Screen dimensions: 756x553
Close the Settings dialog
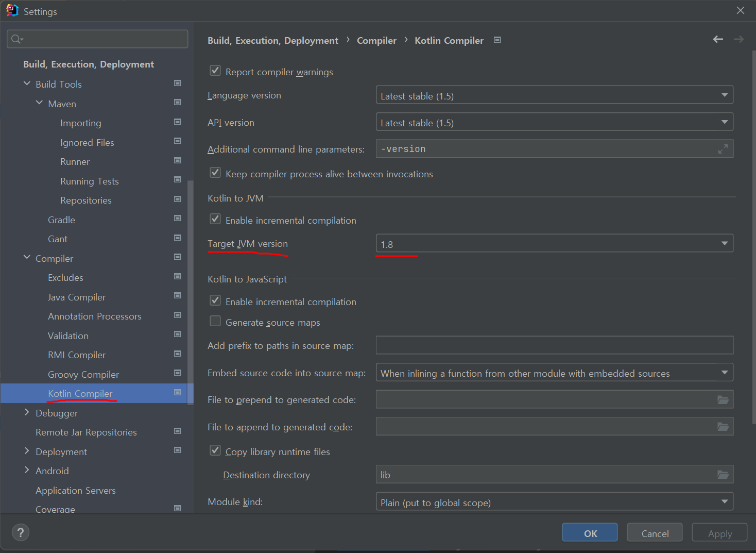(x=741, y=10)
